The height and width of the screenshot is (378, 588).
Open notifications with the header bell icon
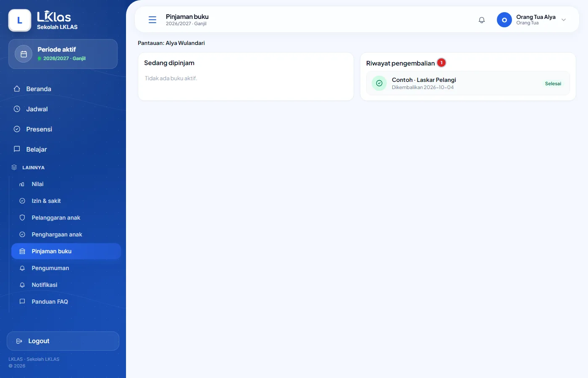482,20
